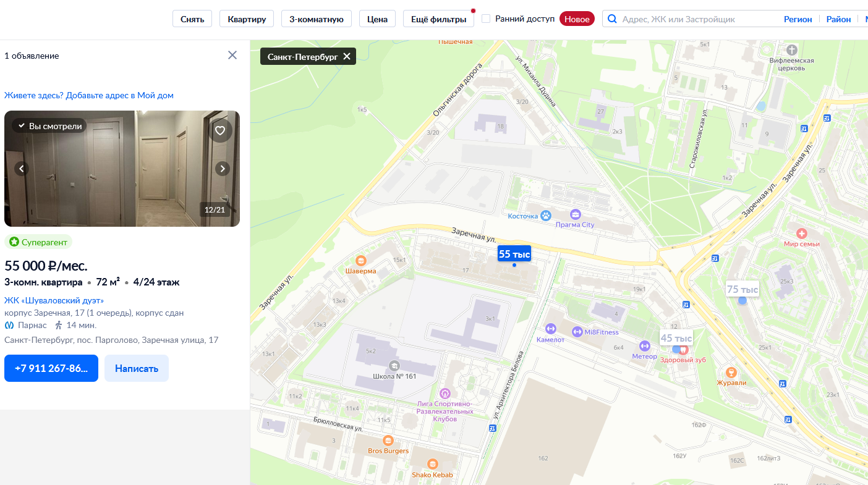Click the Новое badge

(577, 19)
